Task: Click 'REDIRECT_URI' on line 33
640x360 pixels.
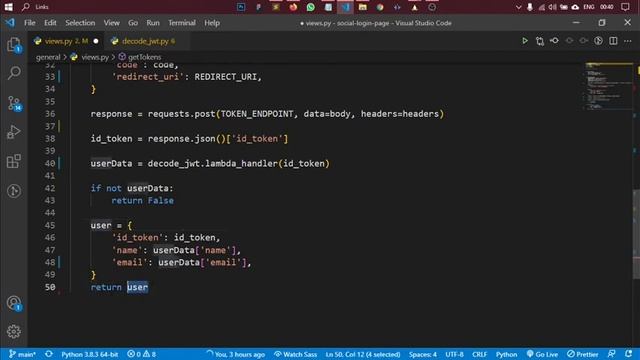Action: click(226, 77)
